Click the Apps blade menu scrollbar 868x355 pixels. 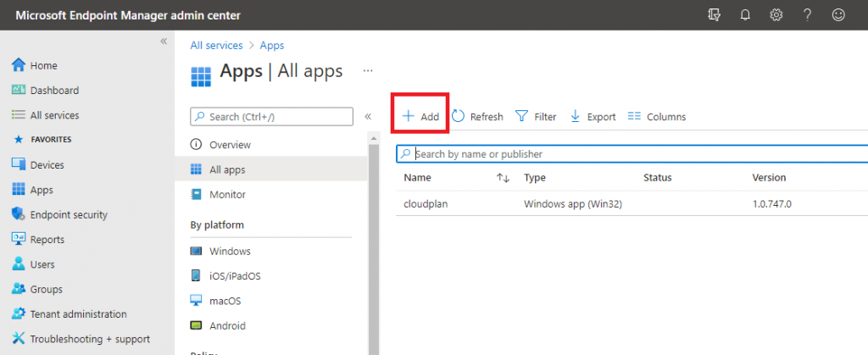(x=374, y=249)
